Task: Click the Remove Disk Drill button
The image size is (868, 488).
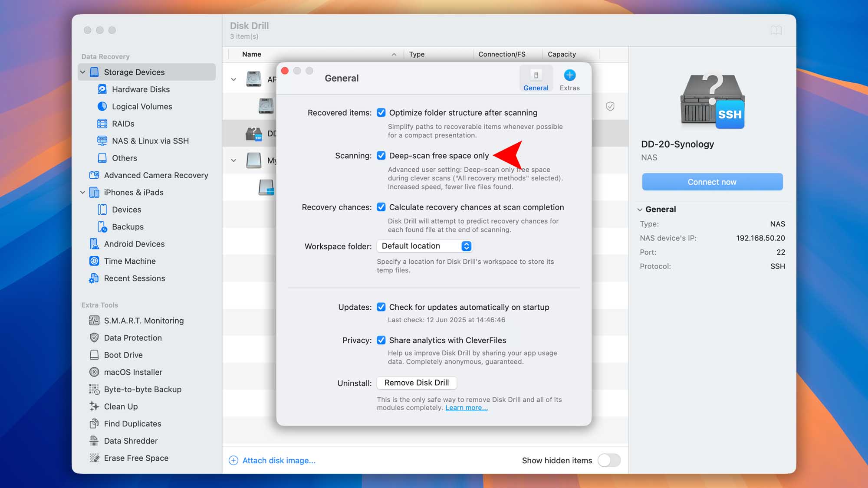Action: (x=417, y=383)
